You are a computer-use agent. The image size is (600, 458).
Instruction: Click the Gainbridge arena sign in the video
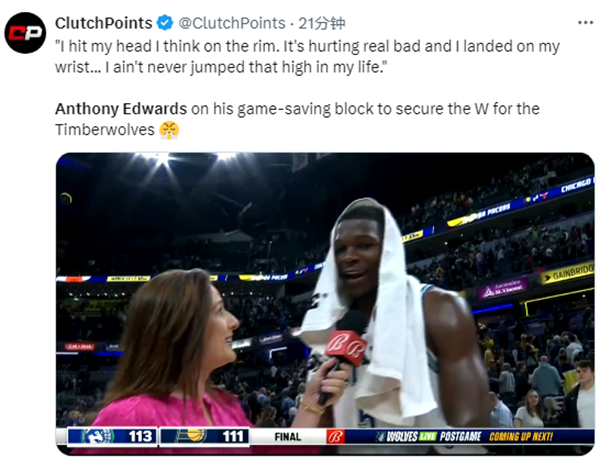click(568, 274)
